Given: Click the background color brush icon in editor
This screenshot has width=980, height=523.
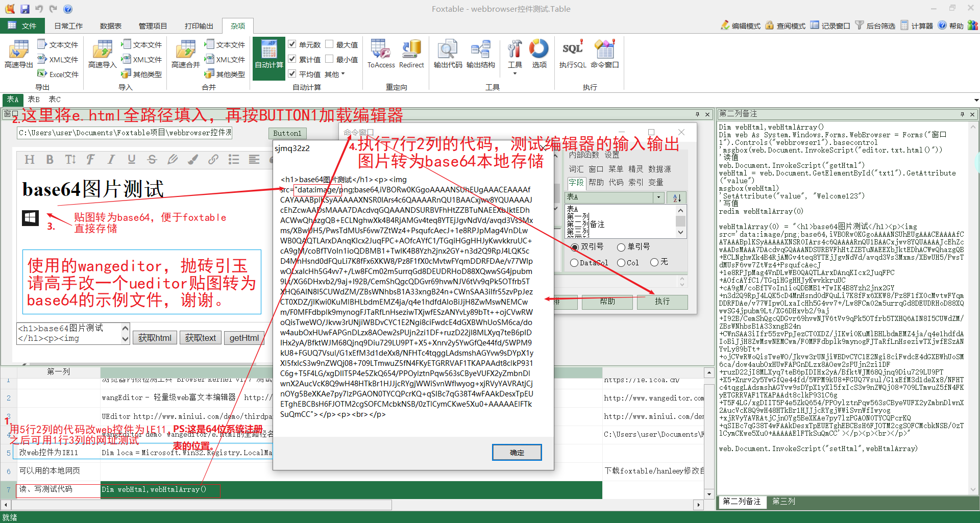Looking at the screenshot, I should pos(193,160).
